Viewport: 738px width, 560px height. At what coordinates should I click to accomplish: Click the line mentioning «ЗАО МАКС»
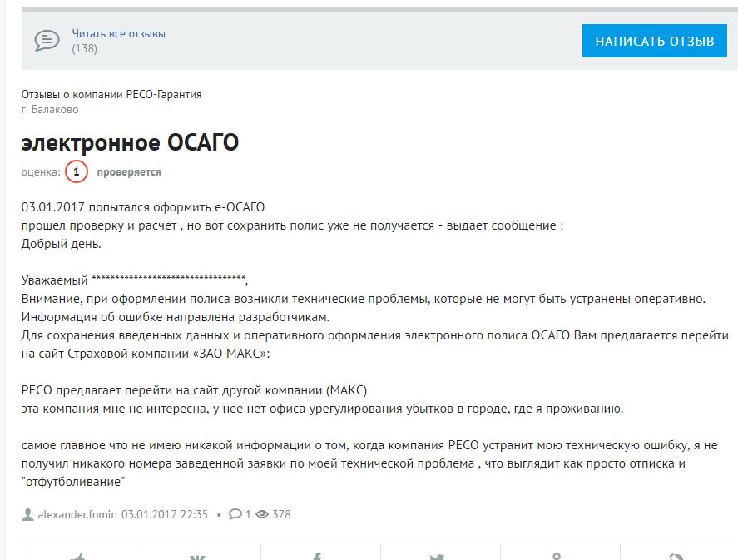[146, 354]
